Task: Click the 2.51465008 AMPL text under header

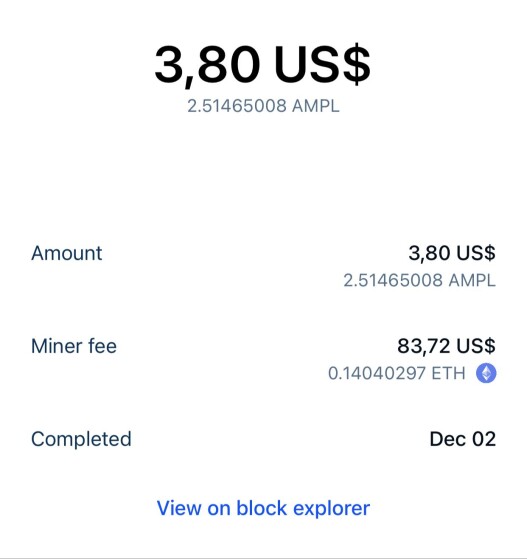Action: (263, 106)
